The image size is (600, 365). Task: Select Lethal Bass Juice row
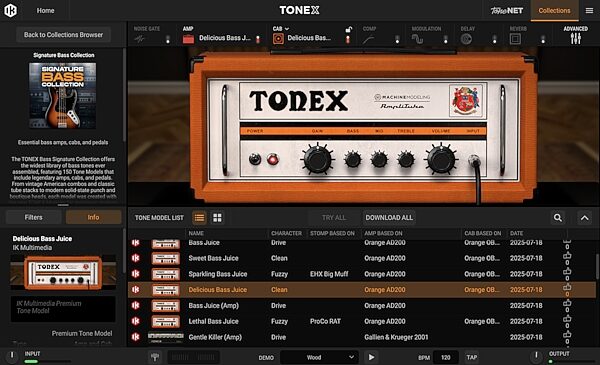362,321
